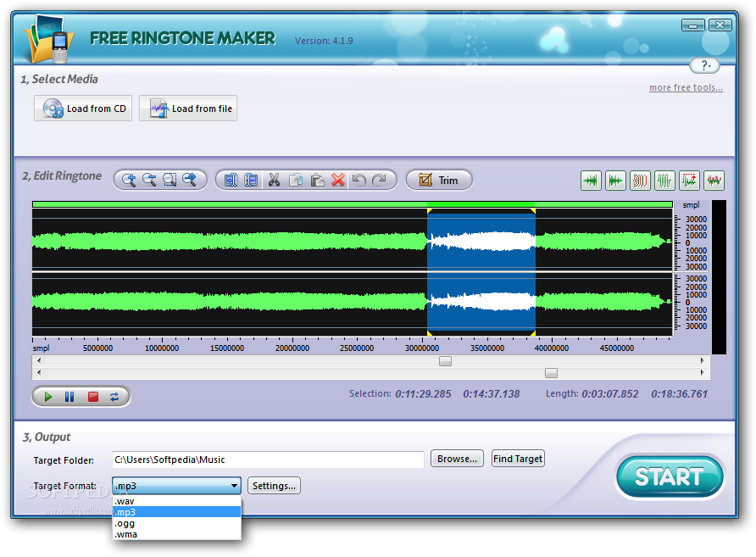This screenshot has width=756, height=557.
Task: Click the Browse button
Action: click(457, 459)
